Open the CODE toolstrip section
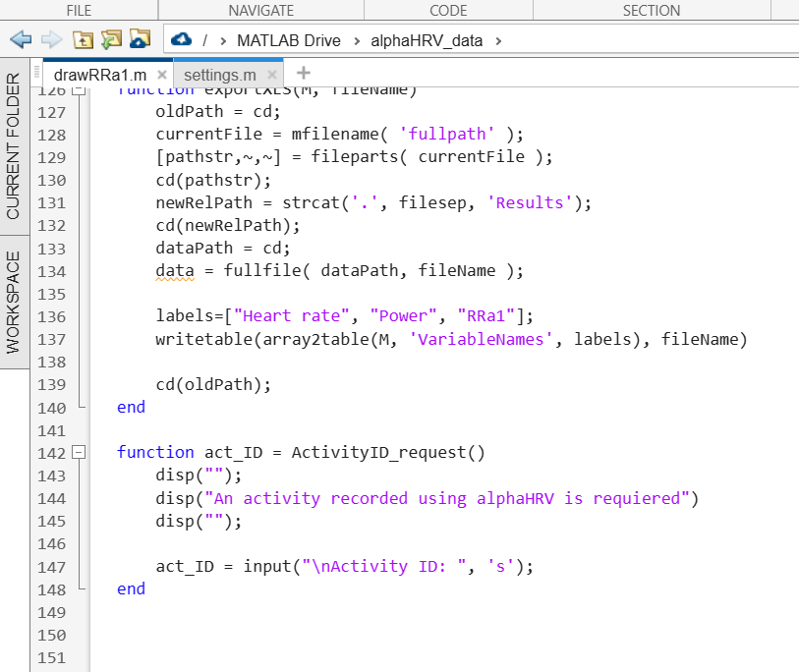 pos(448,10)
